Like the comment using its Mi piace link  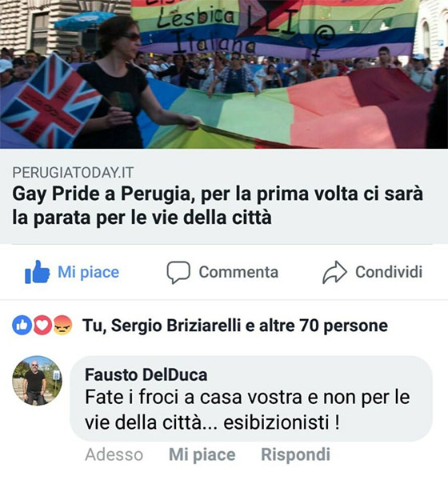(202, 454)
